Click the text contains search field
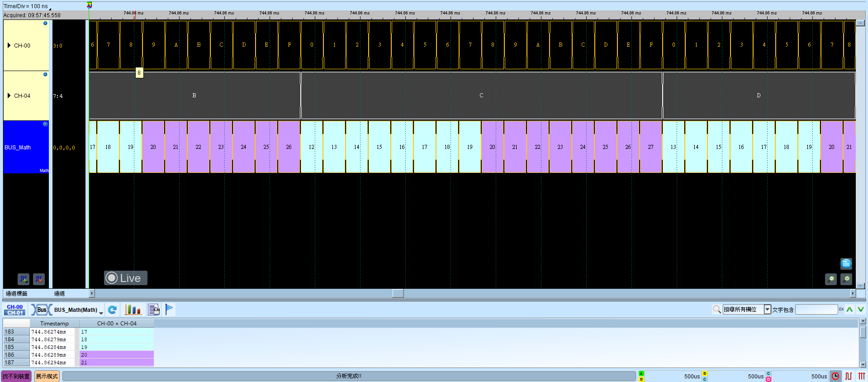868x382 pixels. coord(816,310)
